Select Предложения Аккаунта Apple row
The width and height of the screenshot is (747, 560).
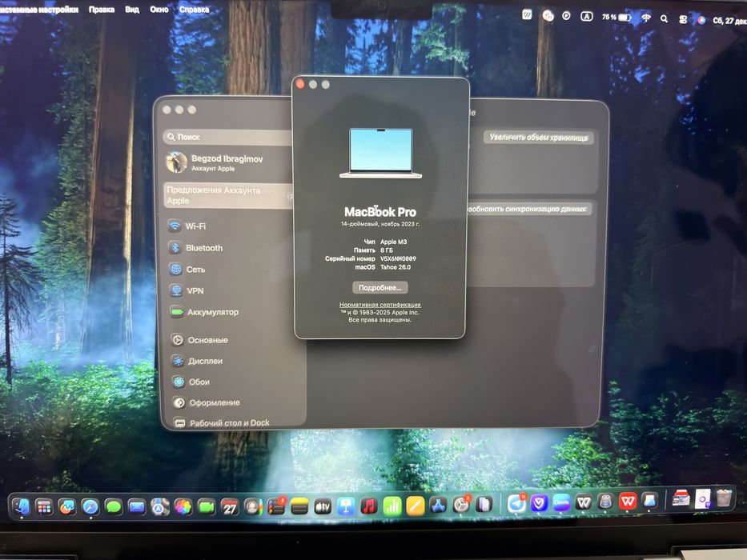point(227,195)
